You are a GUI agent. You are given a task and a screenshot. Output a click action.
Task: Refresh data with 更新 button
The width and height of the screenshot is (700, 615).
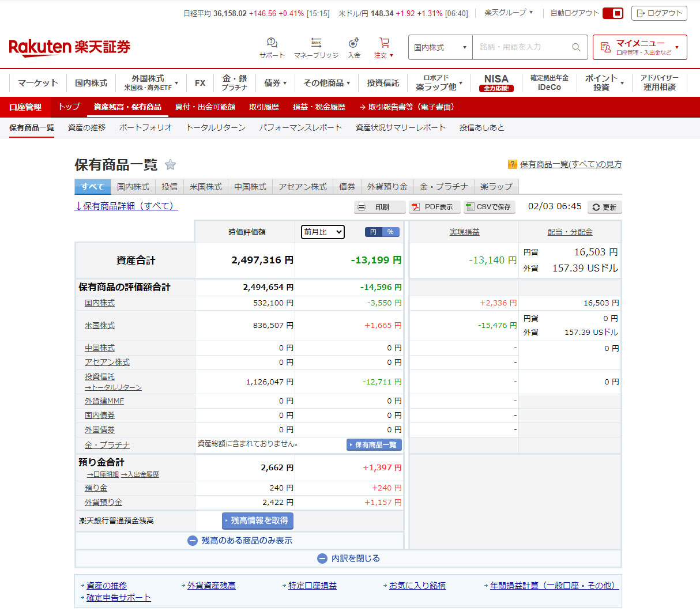[604, 207]
